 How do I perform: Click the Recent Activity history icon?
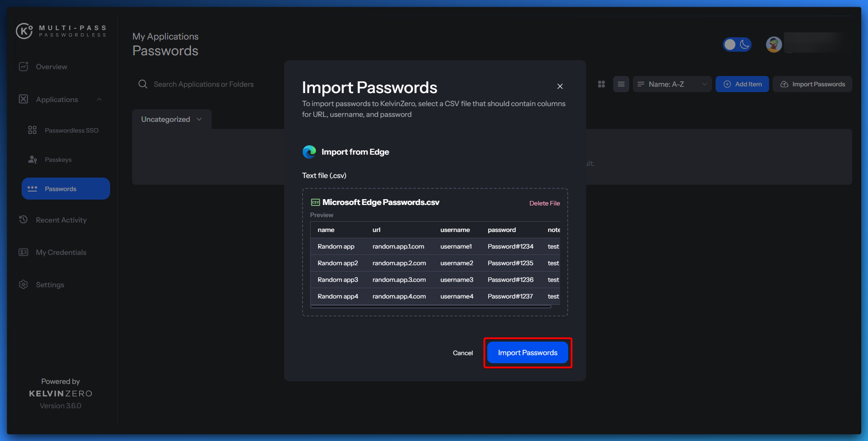coord(24,220)
